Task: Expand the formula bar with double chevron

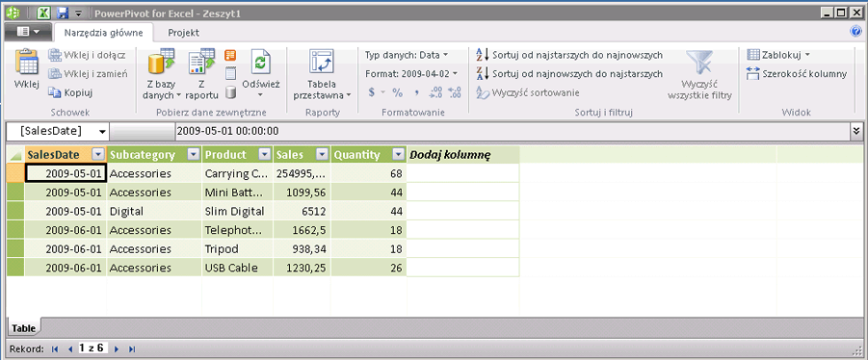Action: (857, 131)
